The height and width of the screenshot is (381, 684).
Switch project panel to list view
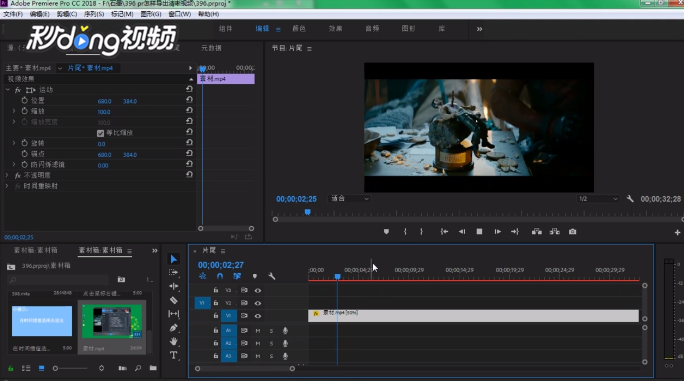[x=26, y=368]
